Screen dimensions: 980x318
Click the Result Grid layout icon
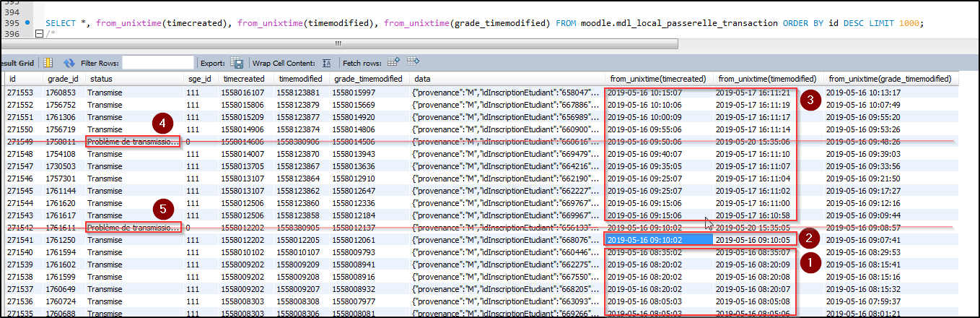point(48,63)
